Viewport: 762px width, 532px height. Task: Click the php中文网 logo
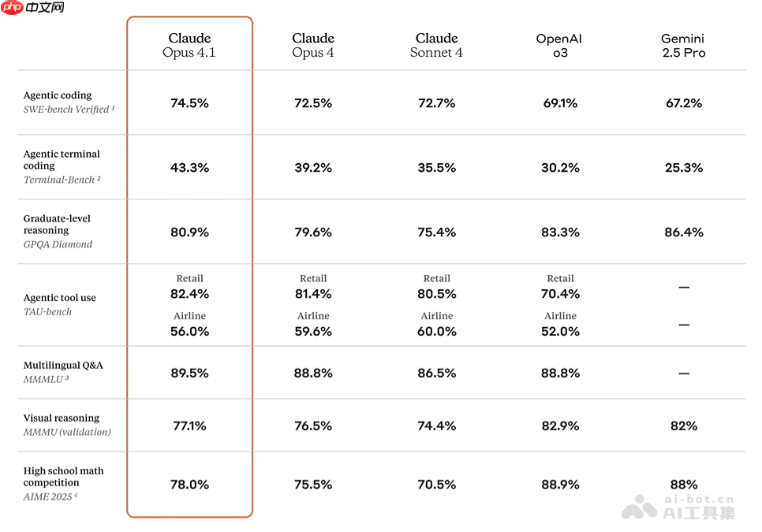33,8
